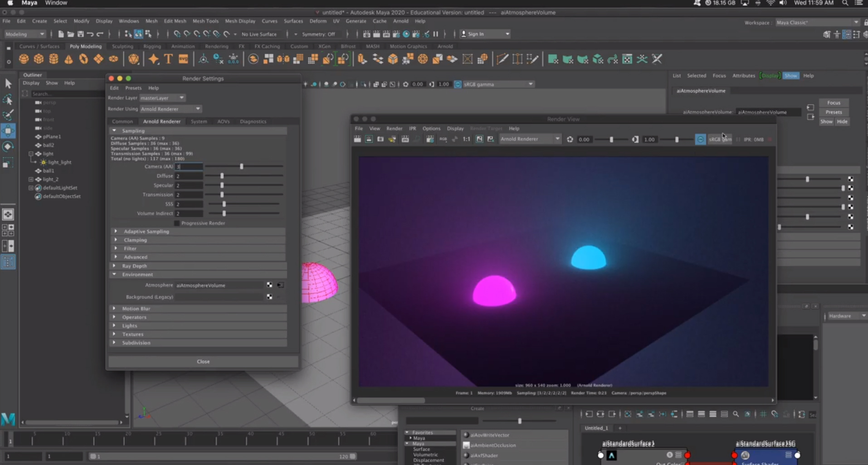Click the Focus button in the Attribute Editor
This screenshot has height=465, width=868.
(x=834, y=102)
